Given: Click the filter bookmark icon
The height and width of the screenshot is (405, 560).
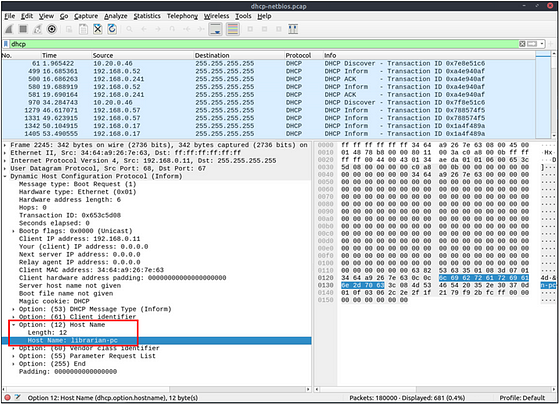Looking at the screenshot, I should click(6, 44).
